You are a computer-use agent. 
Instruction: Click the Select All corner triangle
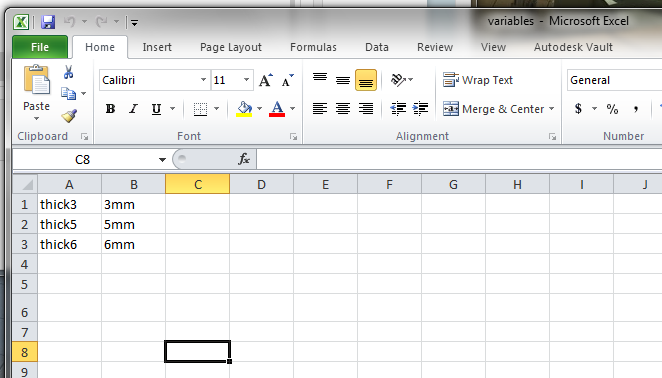point(25,185)
